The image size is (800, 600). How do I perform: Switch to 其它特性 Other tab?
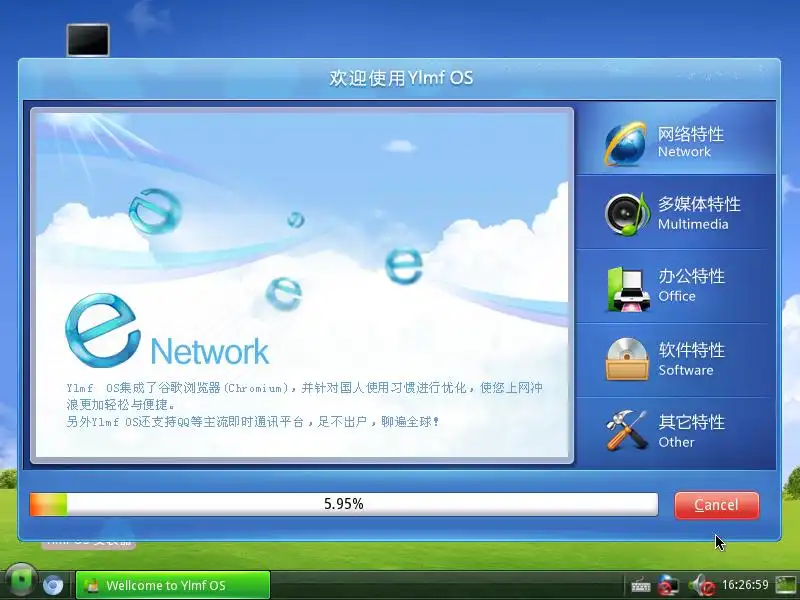676,434
